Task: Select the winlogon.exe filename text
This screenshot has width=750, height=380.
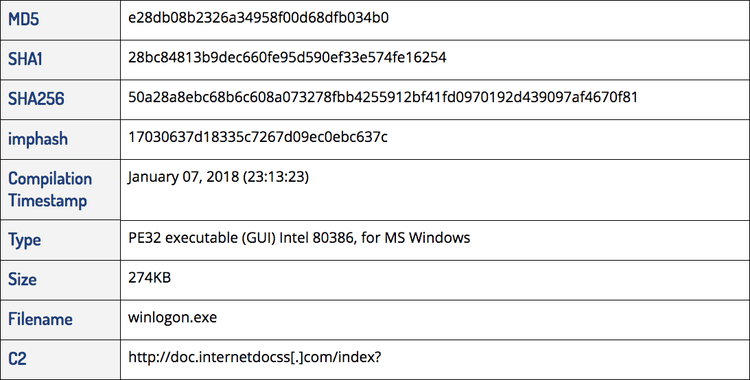Action: [x=172, y=318]
